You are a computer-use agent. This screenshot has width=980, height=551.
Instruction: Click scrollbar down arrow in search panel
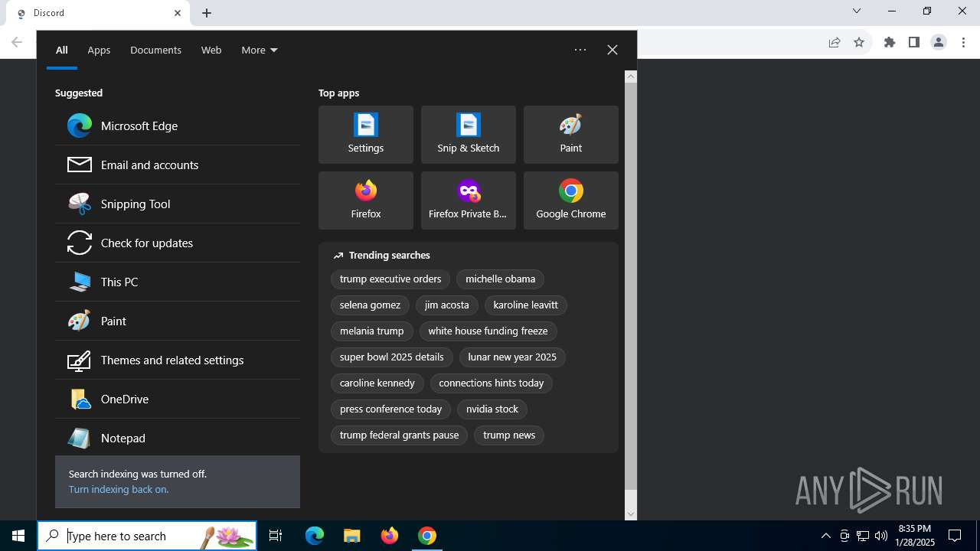coord(631,514)
